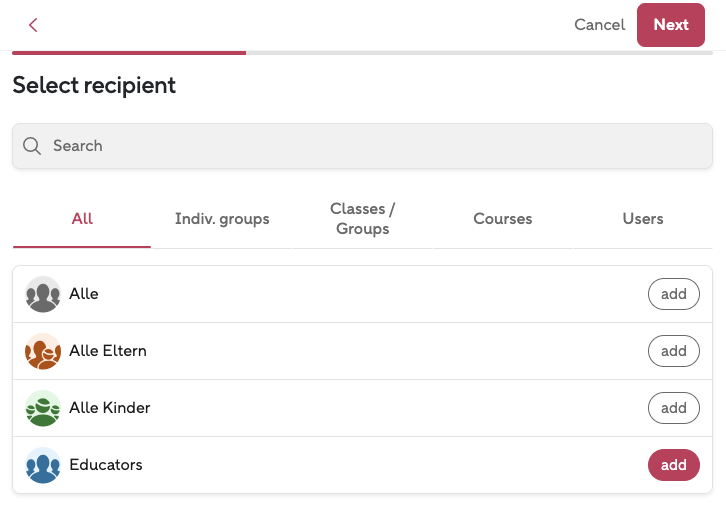Switch to the All tab
This screenshot has height=510, width=726.
click(82, 218)
